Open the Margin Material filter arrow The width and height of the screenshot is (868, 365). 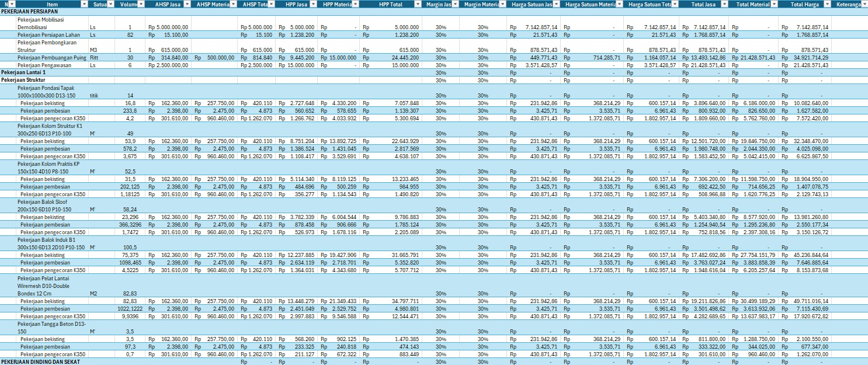[x=501, y=4]
